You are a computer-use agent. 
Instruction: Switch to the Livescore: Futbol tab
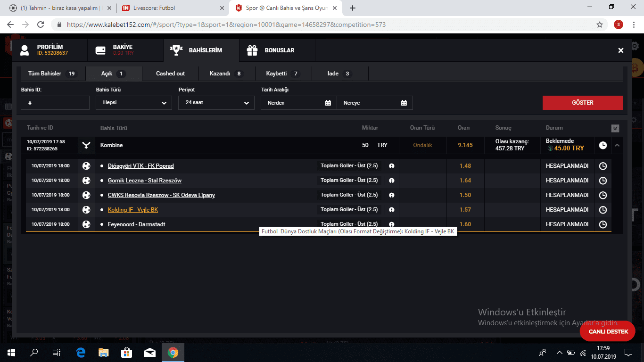[x=172, y=8]
